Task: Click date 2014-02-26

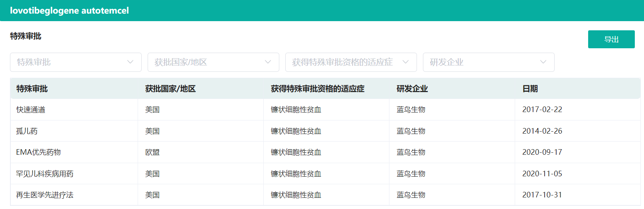Action: (x=542, y=131)
